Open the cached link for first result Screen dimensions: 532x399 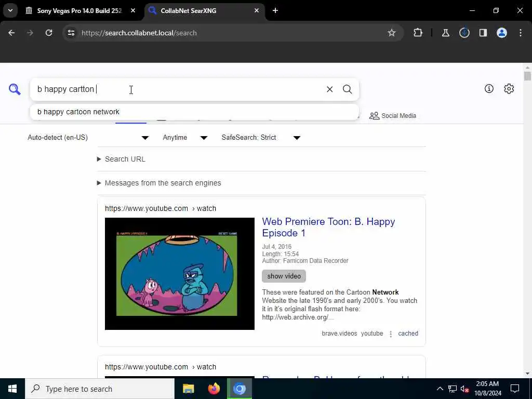pyautogui.click(x=408, y=334)
